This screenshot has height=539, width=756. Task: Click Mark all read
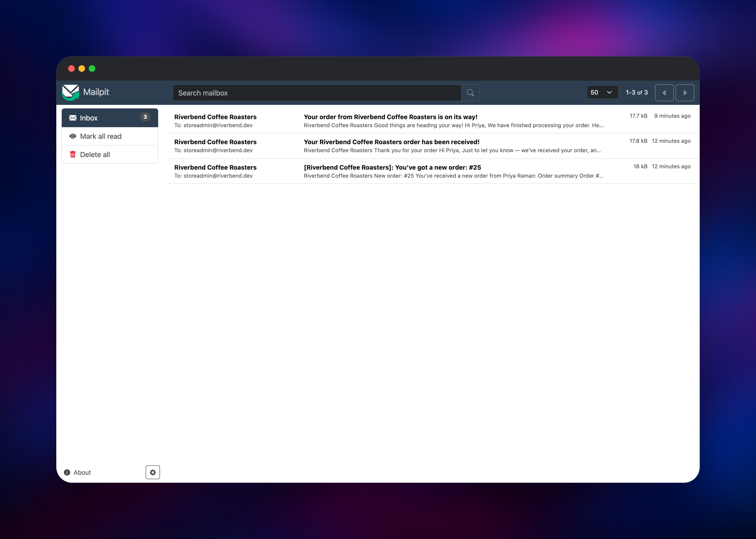coord(110,136)
